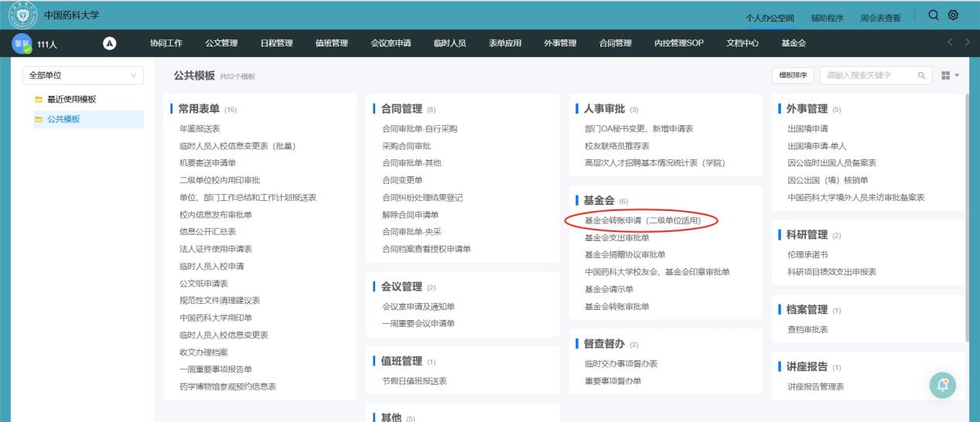Open 基金会转账申请（二级单位适用） template
Screen dimensions: 980x422
[642, 221]
